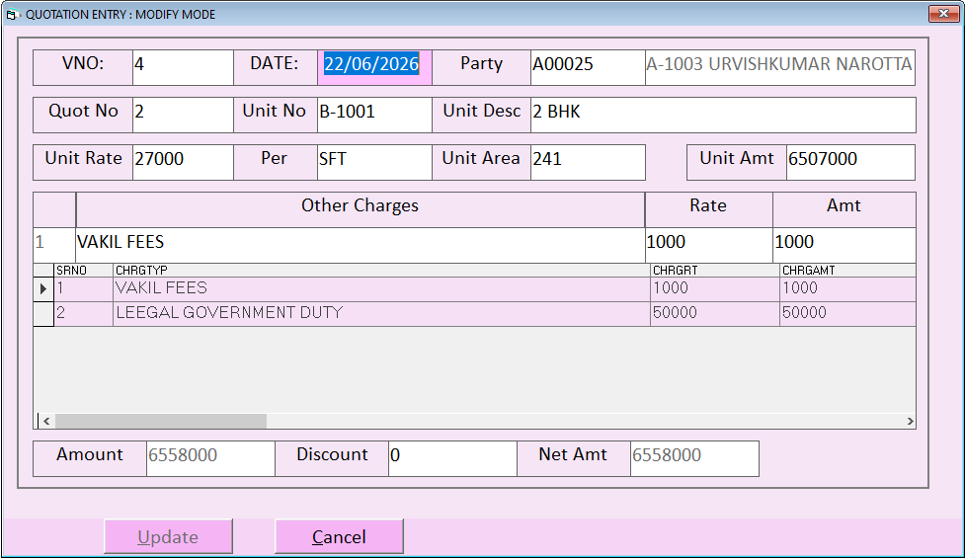
Task: Select the Unit Amt field 6507000
Action: coord(850,162)
